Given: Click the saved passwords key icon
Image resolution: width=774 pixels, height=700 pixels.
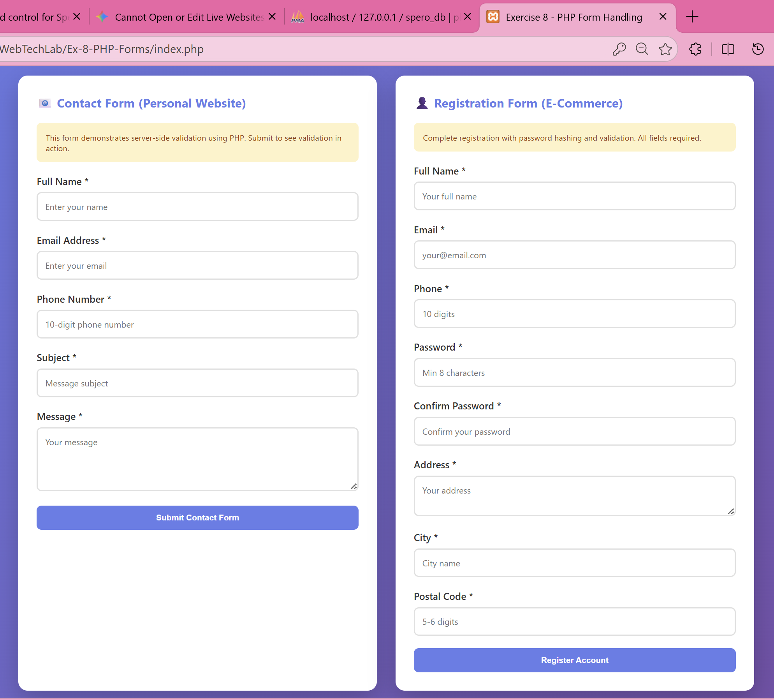Looking at the screenshot, I should (620, 49).
